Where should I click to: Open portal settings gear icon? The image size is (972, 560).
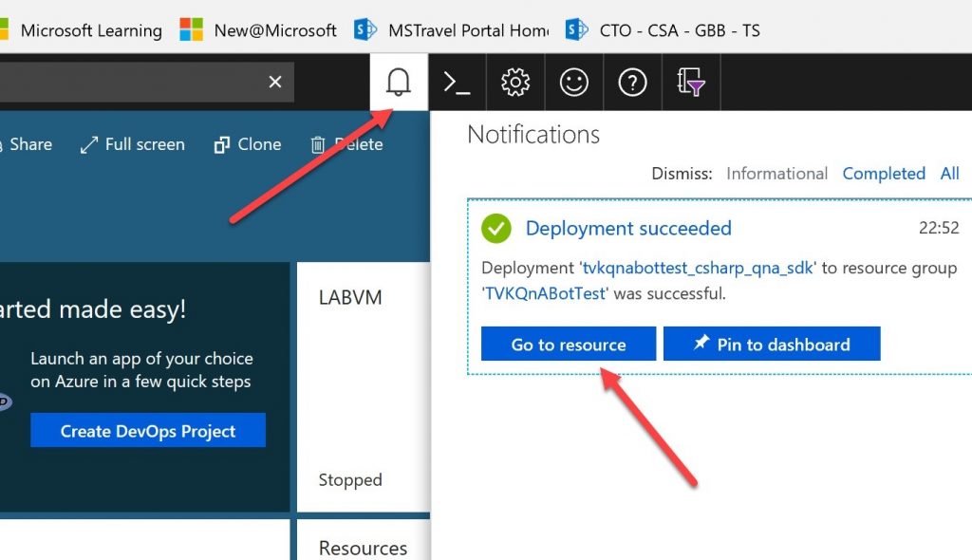515,82
